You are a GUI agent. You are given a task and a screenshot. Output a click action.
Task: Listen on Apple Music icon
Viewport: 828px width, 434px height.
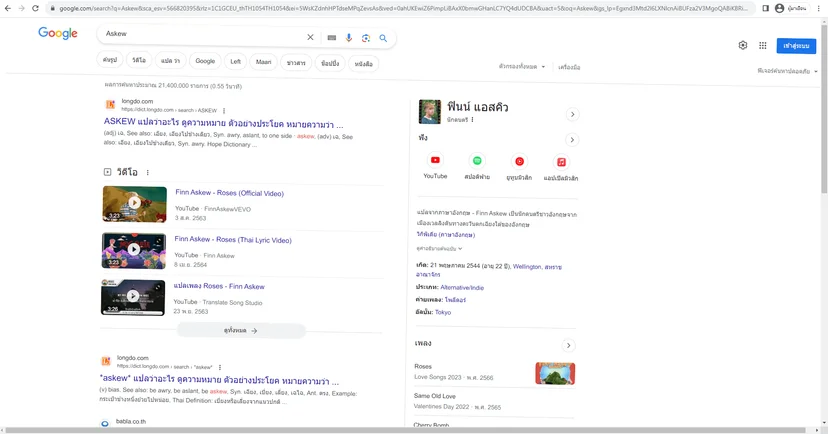561,162
